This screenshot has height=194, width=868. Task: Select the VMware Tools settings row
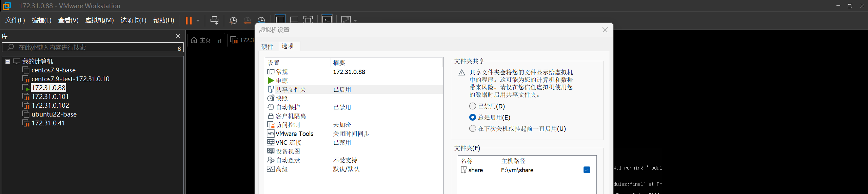click(x=294, y=134)
